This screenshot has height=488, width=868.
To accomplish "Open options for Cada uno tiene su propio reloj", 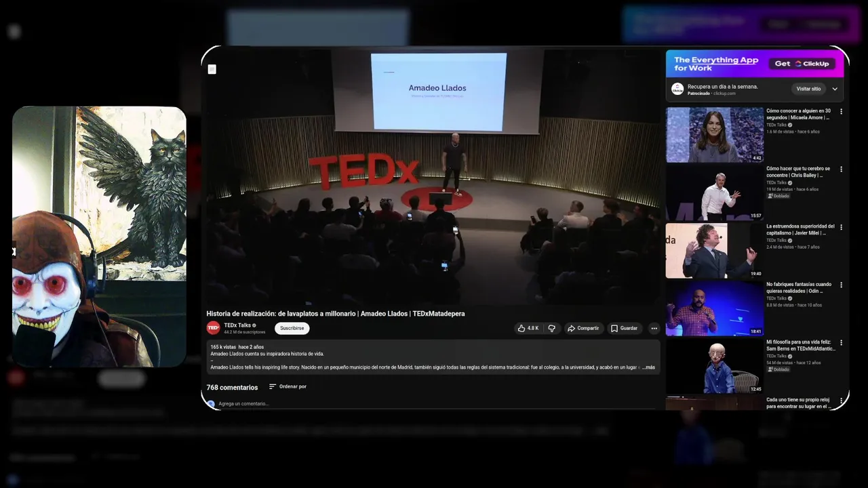I will pyautogui.click(x=842, y=401).
